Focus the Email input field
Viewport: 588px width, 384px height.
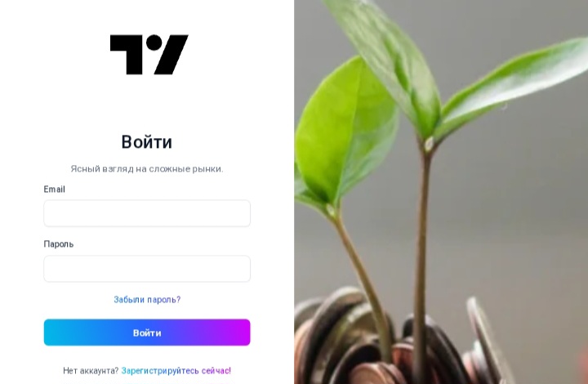point(147,213)
